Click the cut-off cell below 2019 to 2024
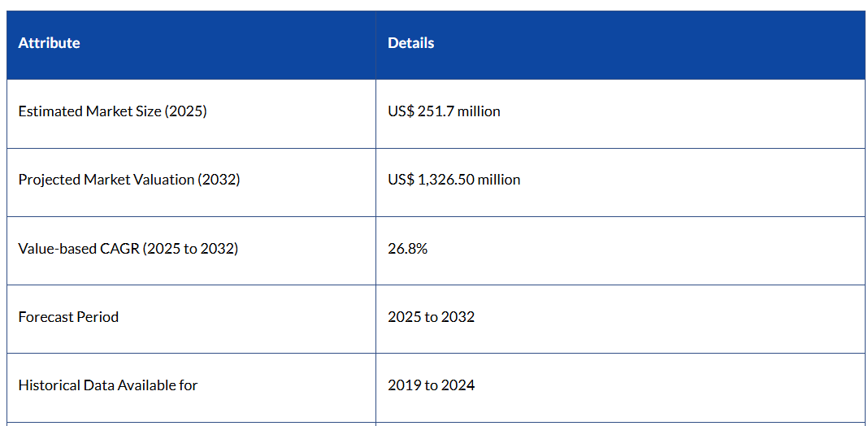The image size is (868, 426). (x=619, y=424)
